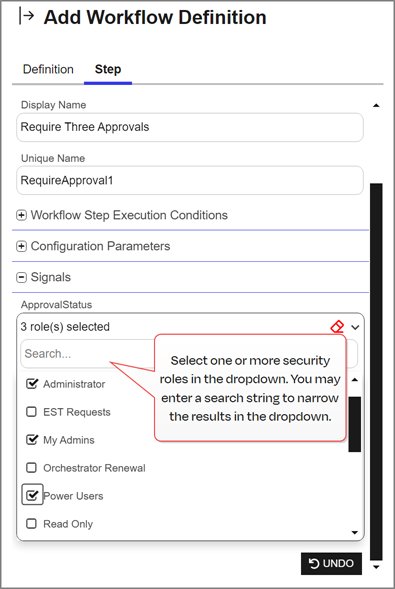Viewport: 395px width, 589px height.
Task: Click the plus icon beside Workflow Step Execution Conditions
Action: point(21,215)
